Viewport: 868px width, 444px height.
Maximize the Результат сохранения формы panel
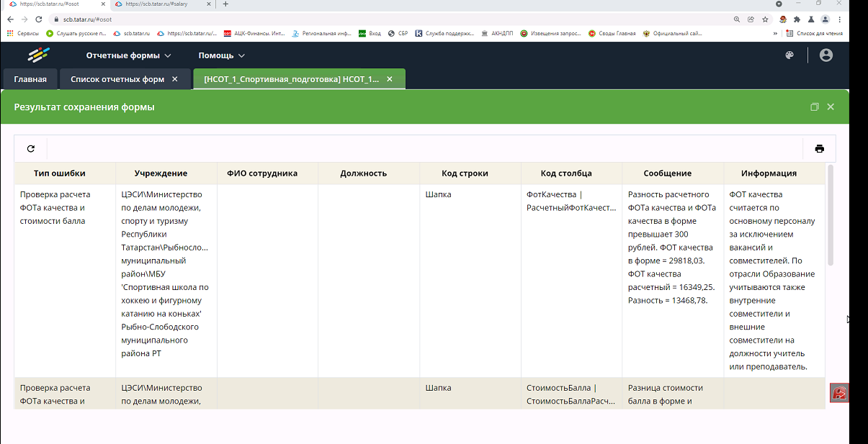[x=814, y=107]
